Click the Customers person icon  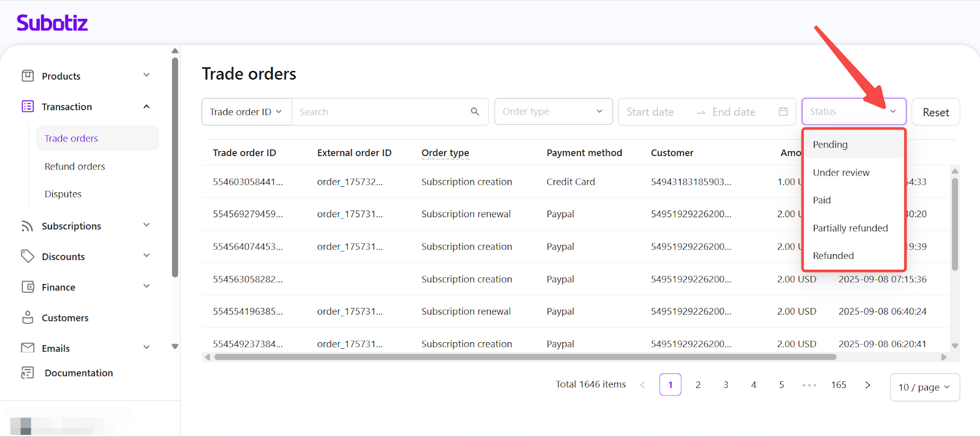pyautogui.click(x=28, y=318)
